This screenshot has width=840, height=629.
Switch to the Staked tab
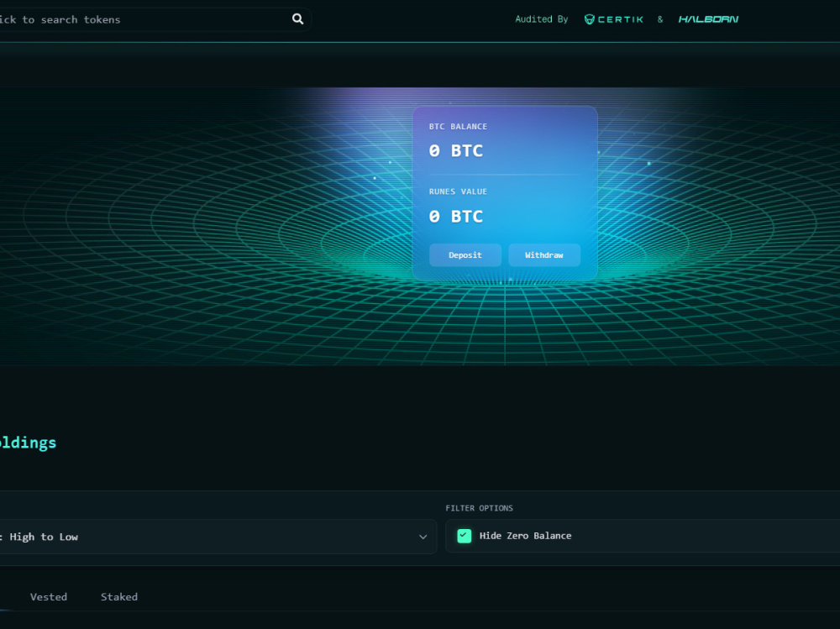click(x=119, y=597)
